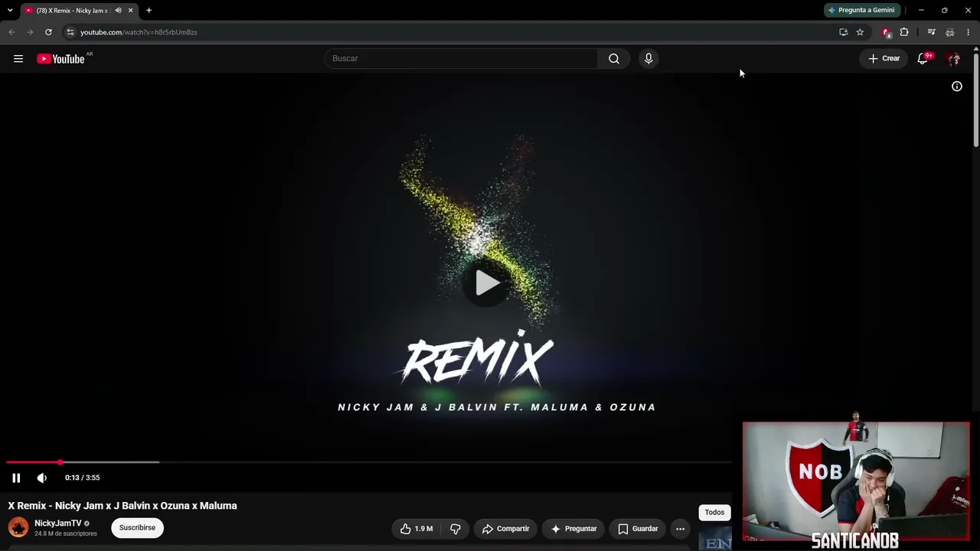Image resolution: width=980 pixels, height=551 pixels.
Task: Share the video via Compartir
Action: pyautogui.click(x=505, y=529)
